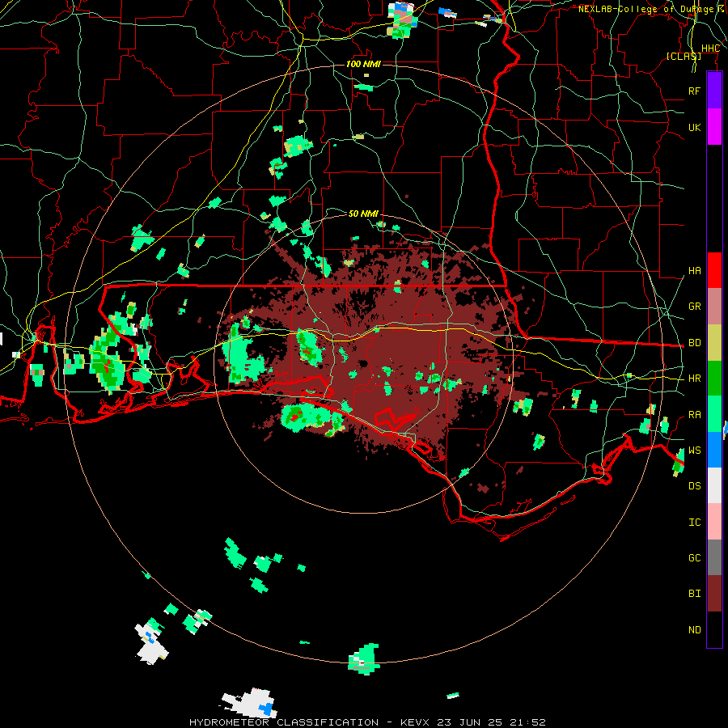Click the HA red legend swatch

(714, 270)
